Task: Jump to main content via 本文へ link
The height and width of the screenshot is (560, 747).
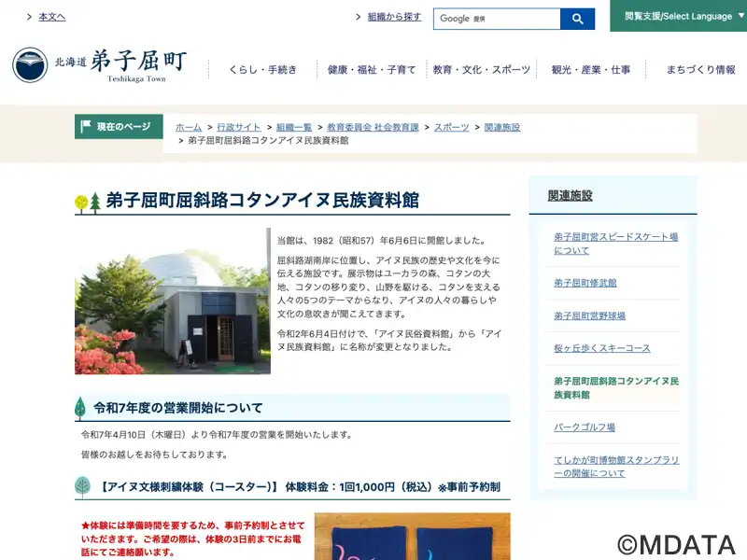Action: pyautogui.click(x=52, y=17)
